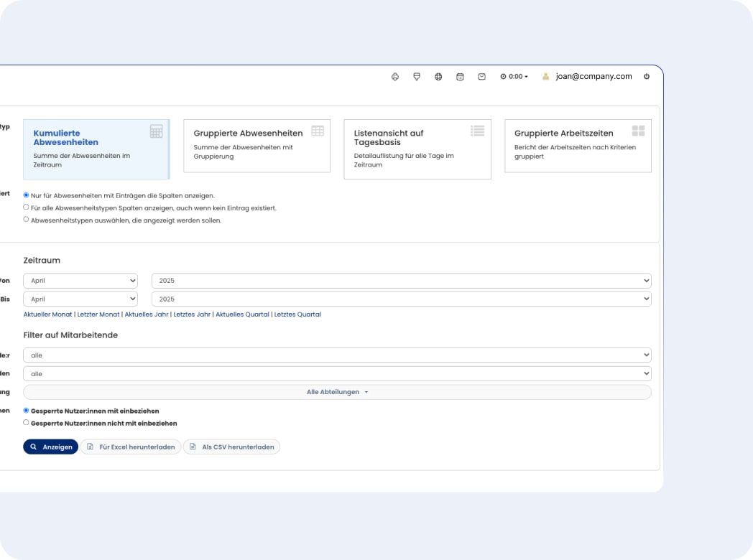Select 'Abwesenheitstypen auswählen' radio option
This screenshot has width=753, height=560.
point(27,220)
